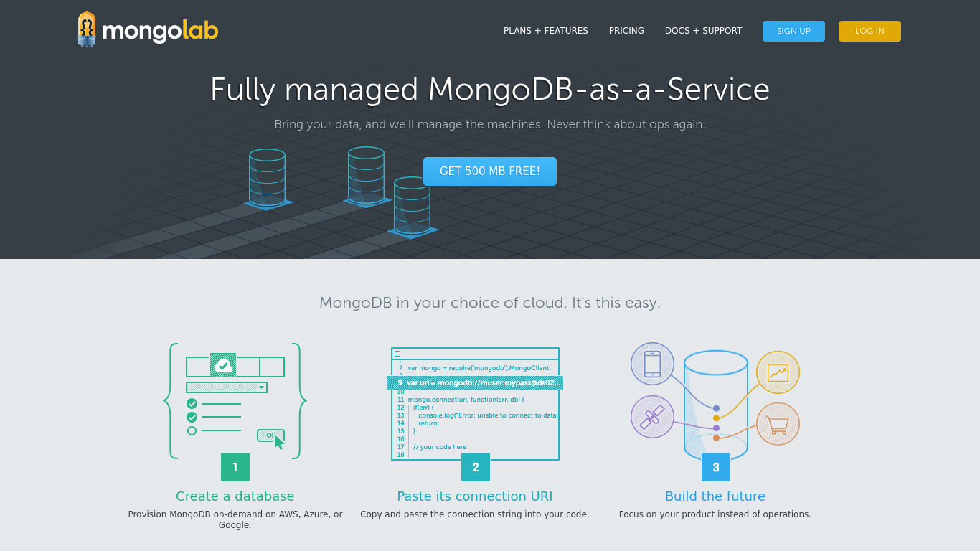Click the shopping cart icon circle
Viewport: 980px width, 551px height.
coord(778,424)
